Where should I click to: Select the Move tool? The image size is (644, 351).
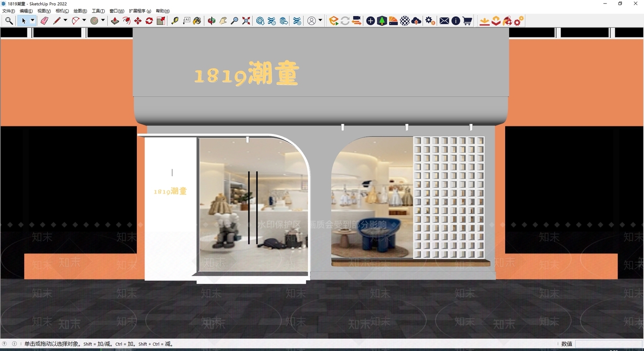[138, 21]
